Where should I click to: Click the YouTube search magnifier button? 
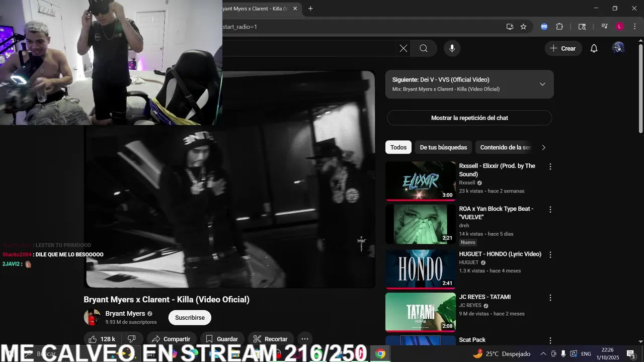click(x=424, y=48)
